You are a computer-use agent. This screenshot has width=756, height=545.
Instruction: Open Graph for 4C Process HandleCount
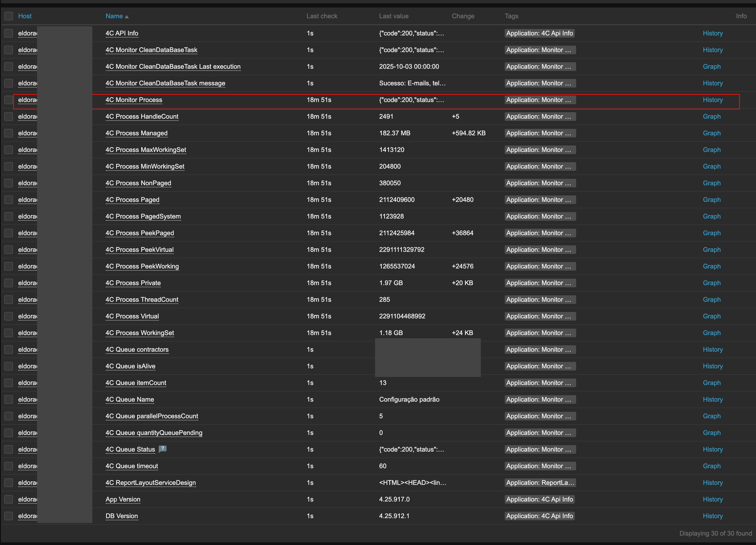pyautogui.click(x=711, y=116)
